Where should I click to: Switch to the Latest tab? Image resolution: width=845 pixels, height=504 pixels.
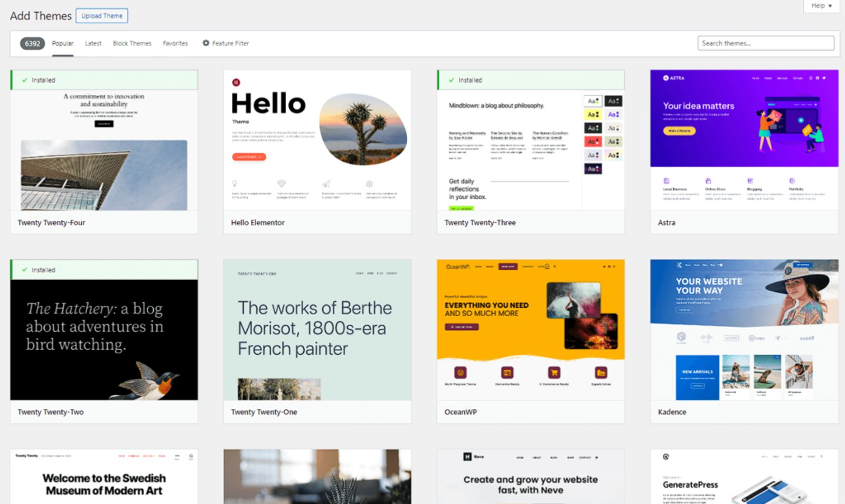coord(93,43)
